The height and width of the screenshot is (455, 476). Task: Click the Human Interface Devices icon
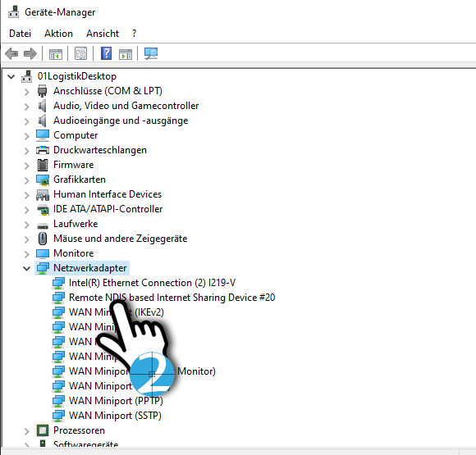tap(43, 194)
